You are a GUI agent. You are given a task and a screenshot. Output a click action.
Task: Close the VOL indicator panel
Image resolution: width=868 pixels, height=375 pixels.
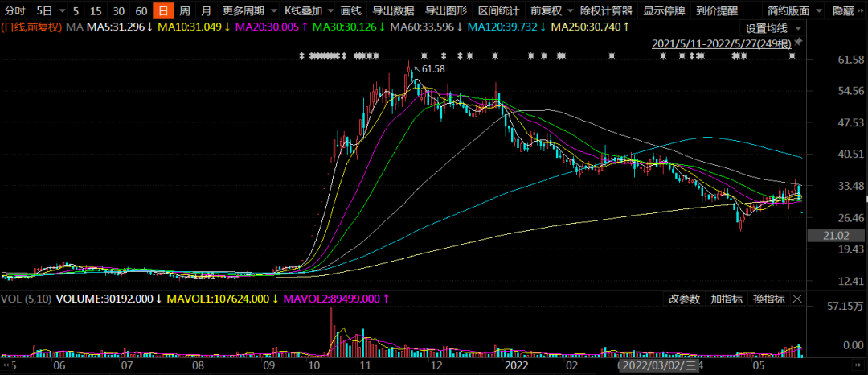tap(797, 299)
